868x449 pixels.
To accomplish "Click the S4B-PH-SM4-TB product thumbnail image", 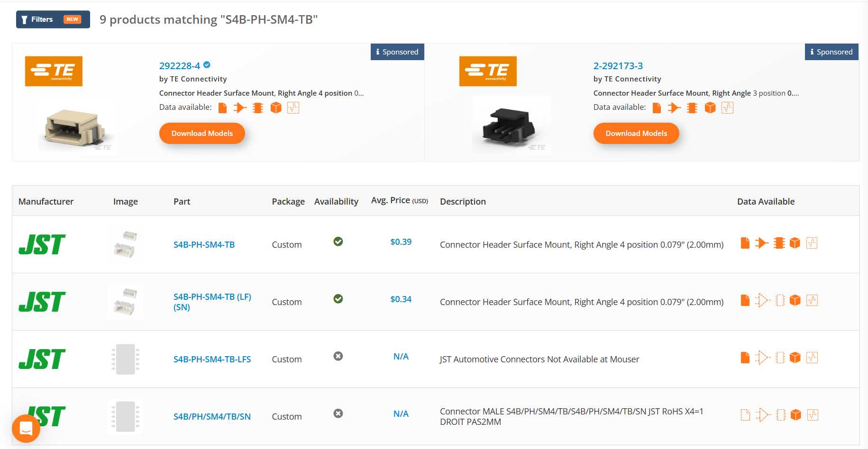I will (125, 244).
